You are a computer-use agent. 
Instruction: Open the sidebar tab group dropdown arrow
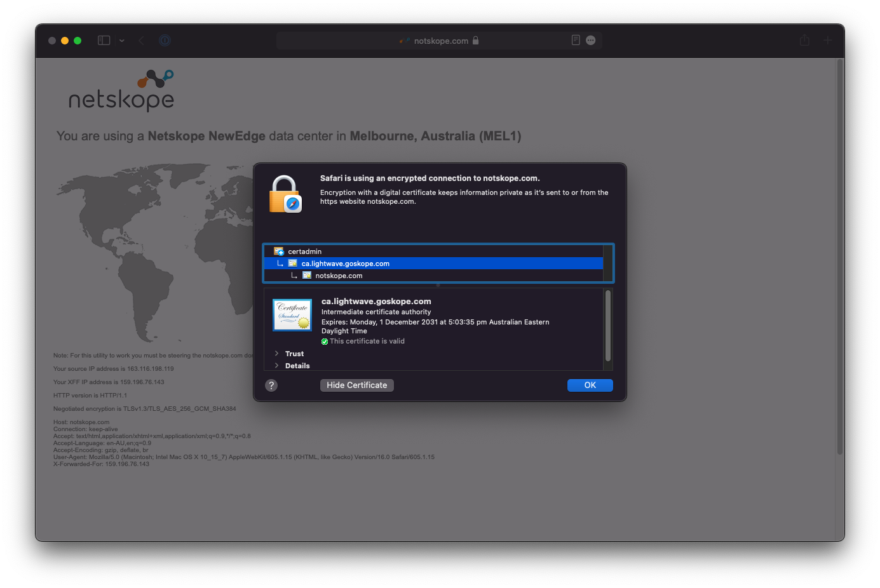(122, 41)
